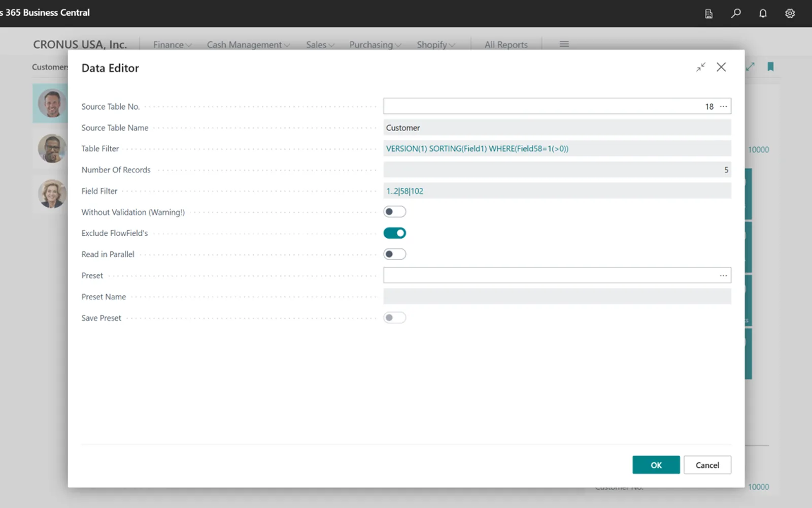Toggle the Save Preset switch
This screenshot has width=812, height=508.
(394, 318)
